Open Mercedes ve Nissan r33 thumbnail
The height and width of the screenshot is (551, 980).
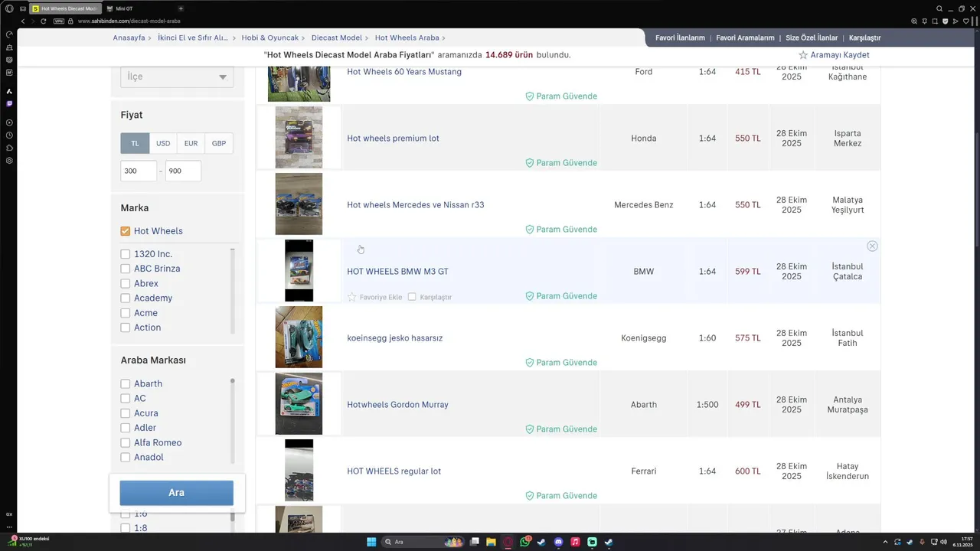[299, 204]
